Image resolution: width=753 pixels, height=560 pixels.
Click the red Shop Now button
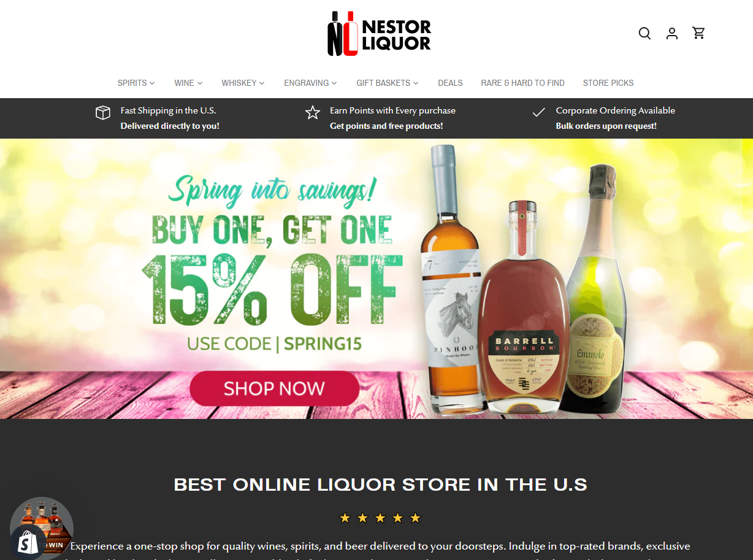tap(274, 388)
